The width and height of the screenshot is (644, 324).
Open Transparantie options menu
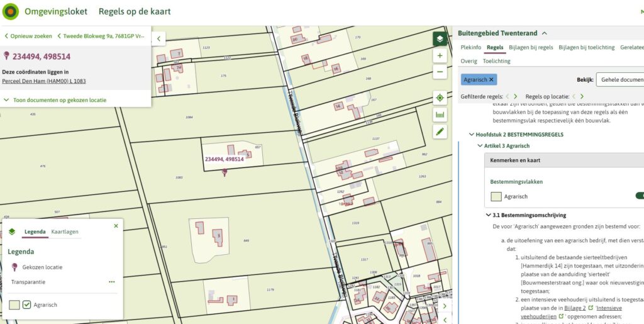[112, 282]
